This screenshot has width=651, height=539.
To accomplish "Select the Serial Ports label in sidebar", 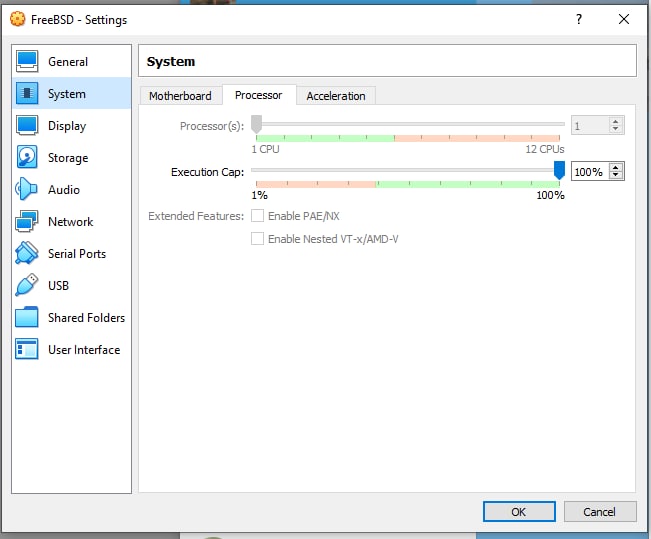I will pyautogui.click(x=77, y=254).
